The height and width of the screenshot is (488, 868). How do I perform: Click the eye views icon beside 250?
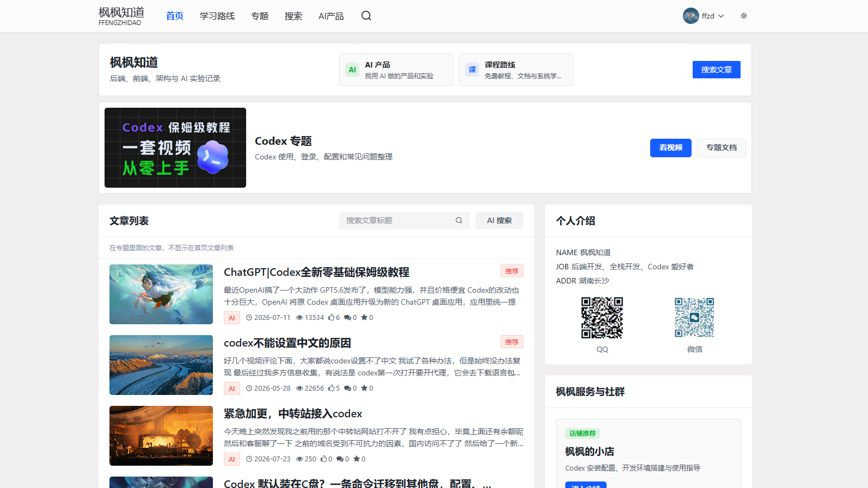299,459
